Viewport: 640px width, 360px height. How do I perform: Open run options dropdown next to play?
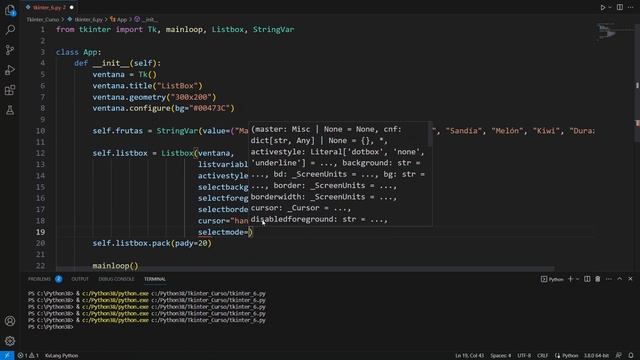pyautogui.click(x=610, y=7)
